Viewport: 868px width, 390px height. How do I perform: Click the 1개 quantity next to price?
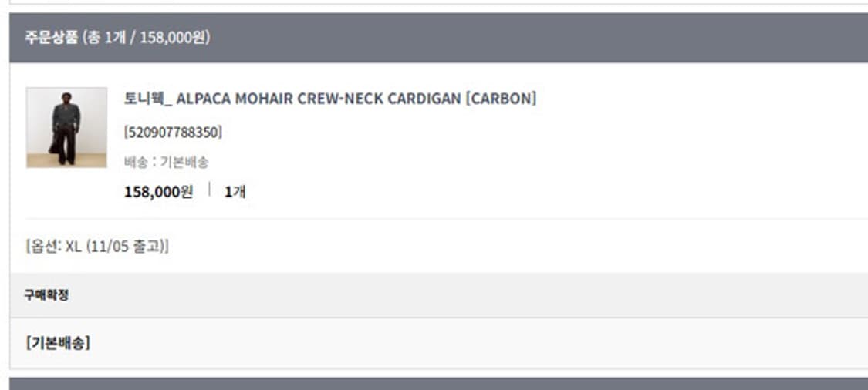pyautogui.click(x=235, y=192)
